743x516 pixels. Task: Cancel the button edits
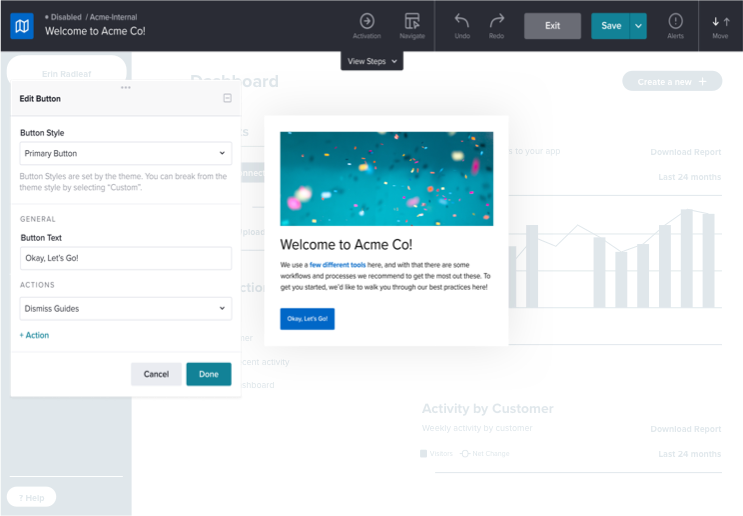coord(156,374)
